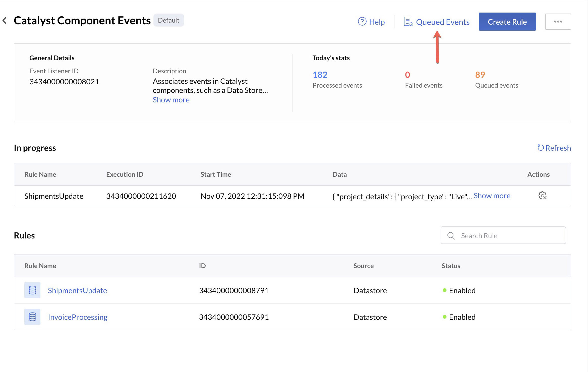Expand the Data JSON with Show more
The width and height of the screenshot is (588, 372).
coord(492,196)
